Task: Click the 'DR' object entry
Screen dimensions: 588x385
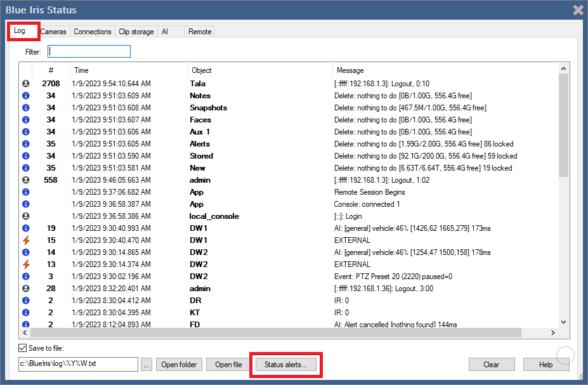Action: [195, 301]
